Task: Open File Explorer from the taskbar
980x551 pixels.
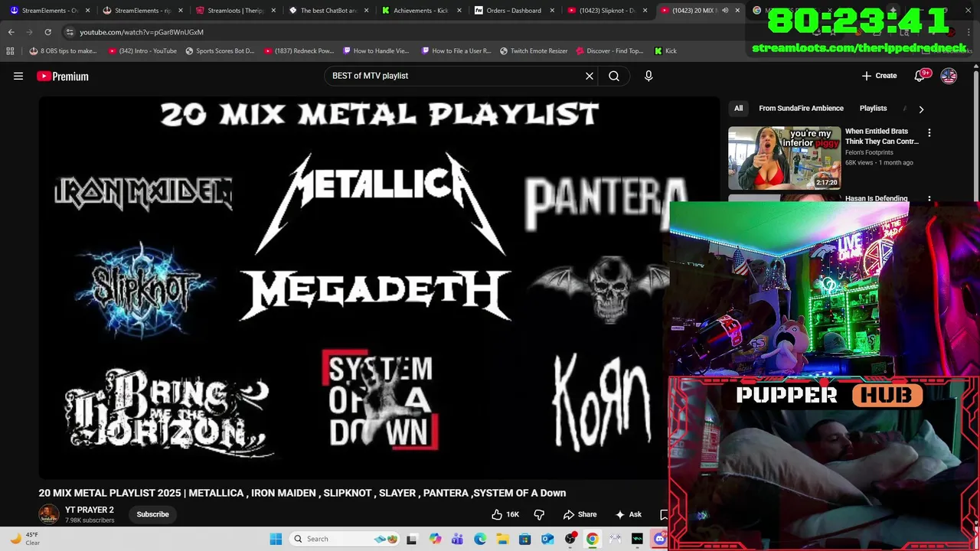Action: tap(502, 539)
